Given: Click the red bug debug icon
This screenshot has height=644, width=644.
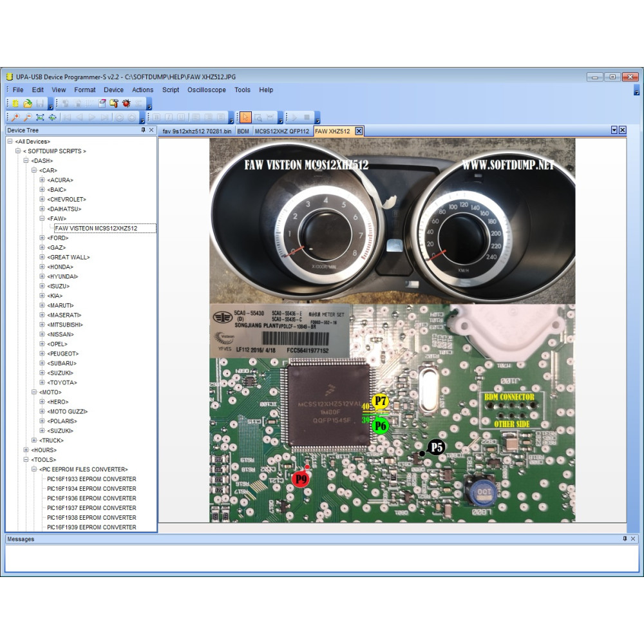Looking at the screenshot, I should tap(126, 104).
